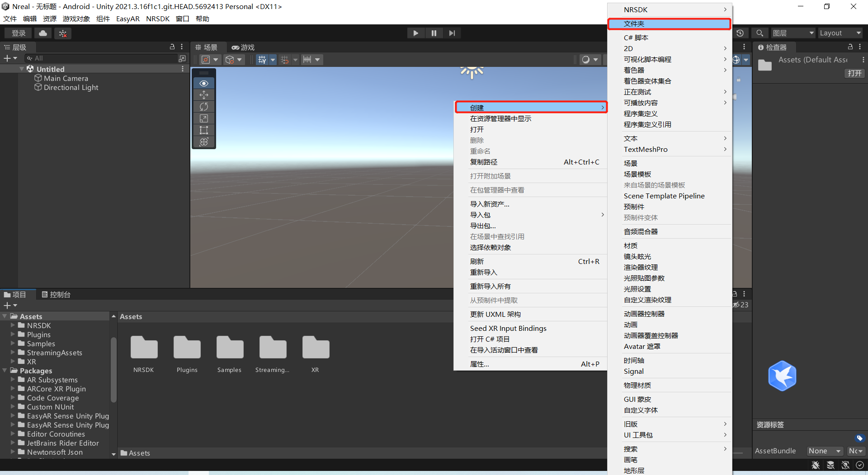Expand the Samples folder in project tree
Viewport: 868px width, 475px height.
pos(13,343)
